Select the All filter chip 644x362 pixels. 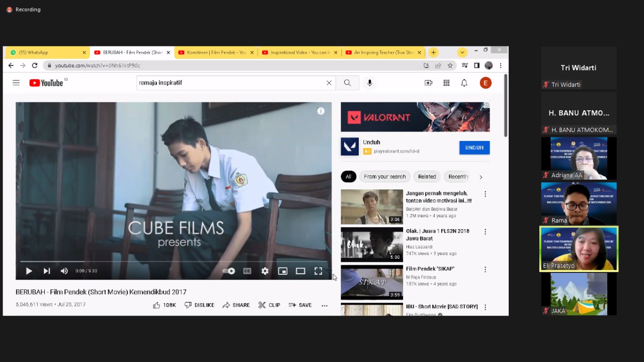click(348, 177)
